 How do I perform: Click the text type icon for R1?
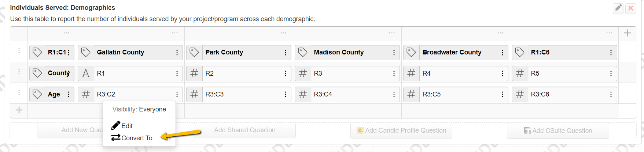tap(86, 73)
